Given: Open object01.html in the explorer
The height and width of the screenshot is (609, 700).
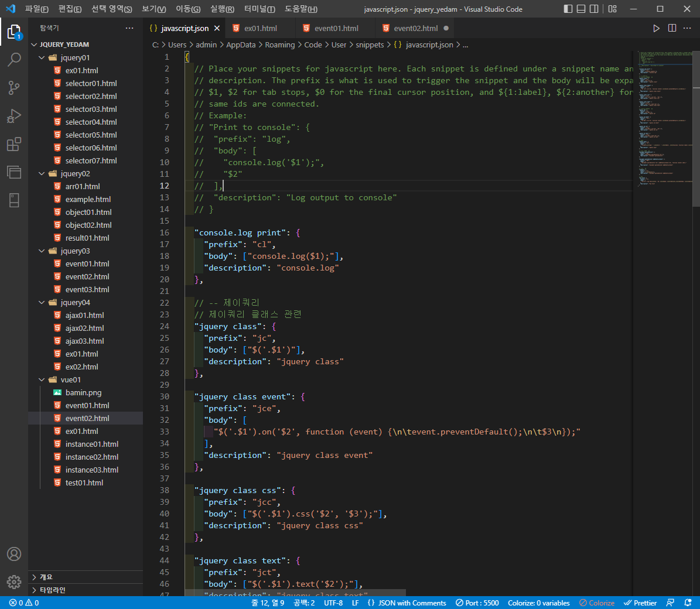Looking at the screenshot, I should pyautogui.click(x=88, y=213).
